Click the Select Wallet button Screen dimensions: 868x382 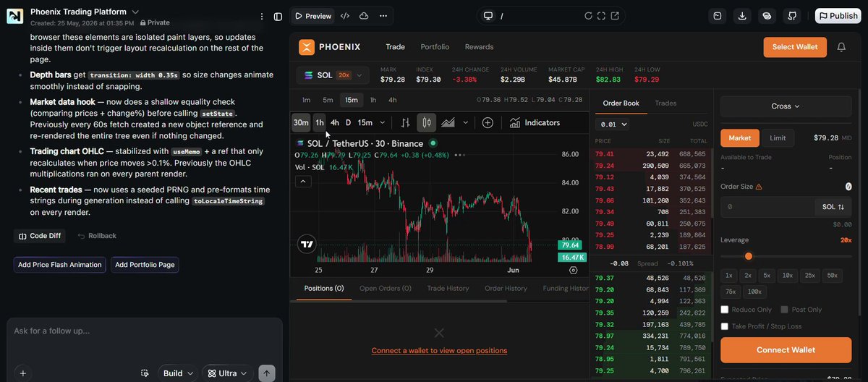point(795,47)
